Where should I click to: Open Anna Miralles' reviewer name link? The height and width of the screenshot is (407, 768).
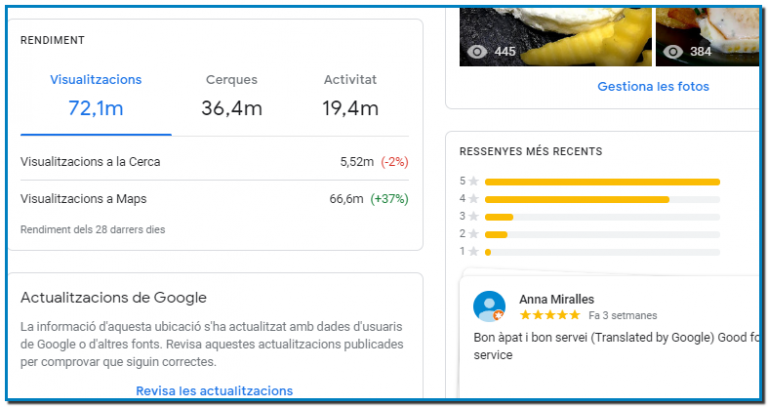[556, 299]
